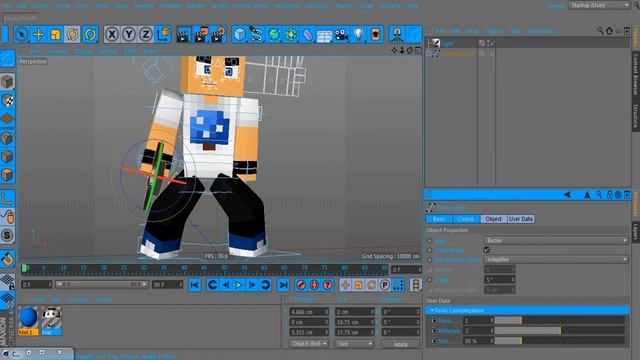Toggle Y axis lock
Viewport: 640px width, 360px height.
[x=129, y=34]
